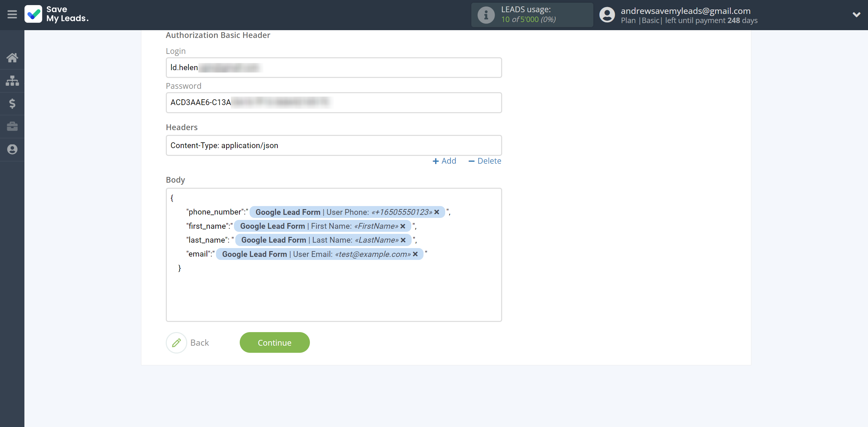
Task: Expand the account dropdown chevron
Action: pos(856,15)
